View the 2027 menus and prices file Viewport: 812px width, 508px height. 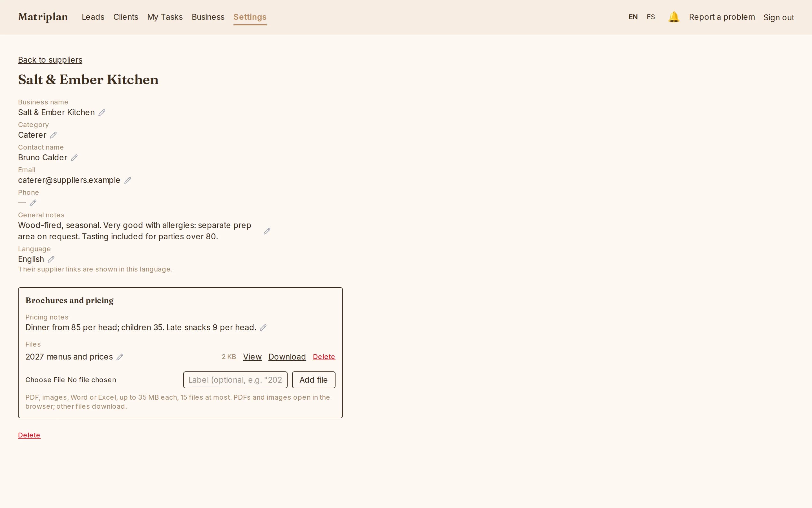click(252, 357)
